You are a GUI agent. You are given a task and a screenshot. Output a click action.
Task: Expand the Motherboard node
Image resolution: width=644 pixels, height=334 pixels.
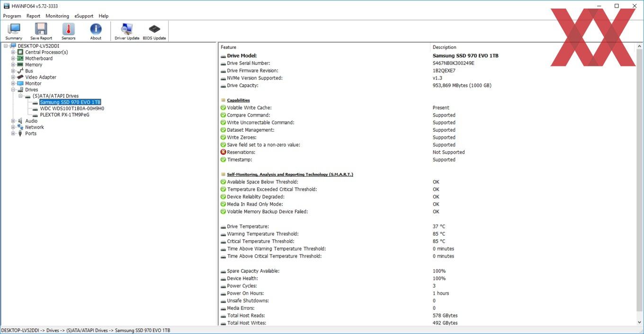[x=13, y=58]
